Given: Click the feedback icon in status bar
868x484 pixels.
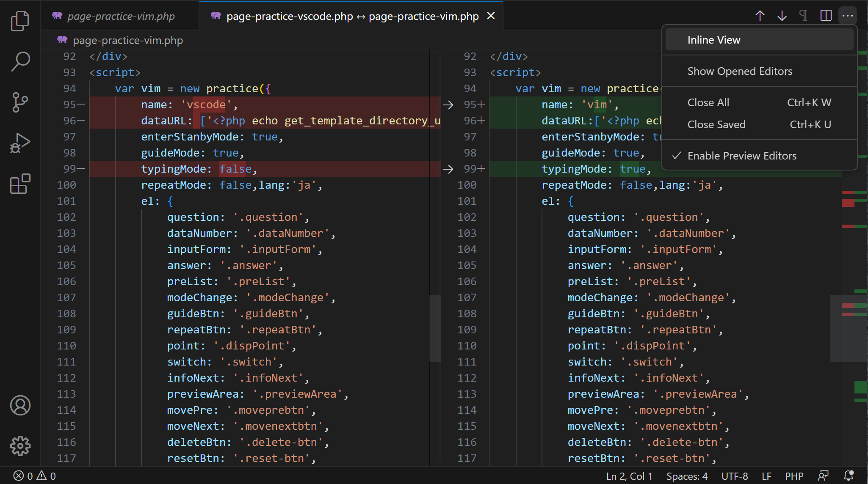Looking at the screenshot, I should pos(823,476).
